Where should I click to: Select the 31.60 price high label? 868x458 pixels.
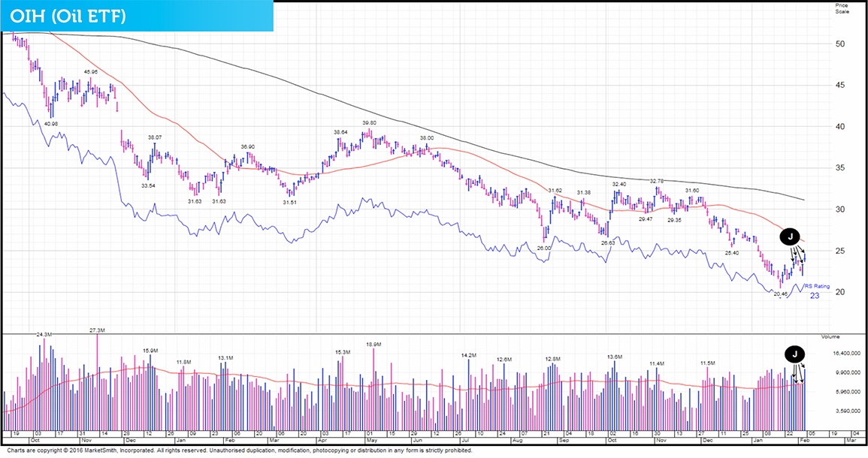point(692,191)
